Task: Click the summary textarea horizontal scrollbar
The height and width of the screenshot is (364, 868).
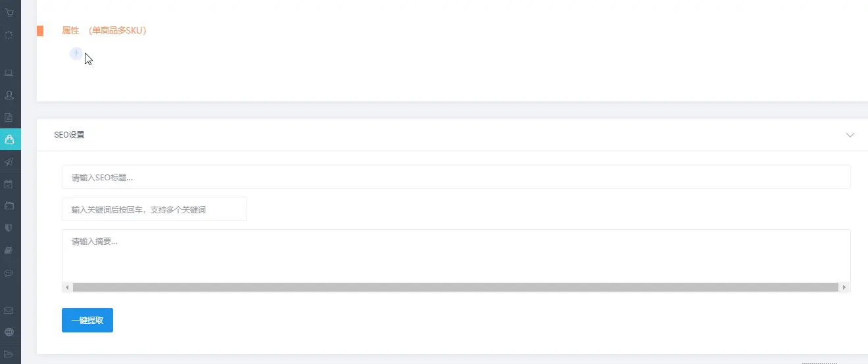Action: [455, 288]
